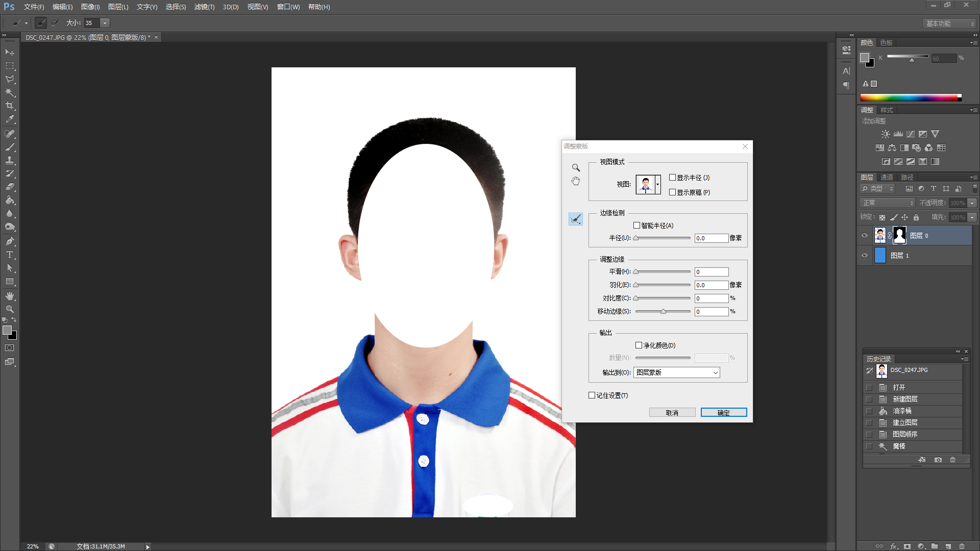This screenshot has width=980, height=551.
Task: Open layer filter 类型 dropdown
Action: [878, 189]
